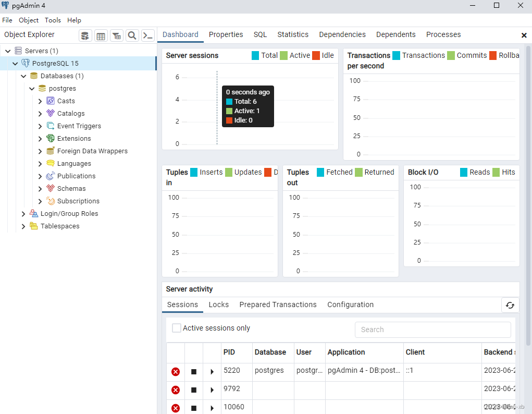Screen dimensions: 532x414
Task: Cancel active query for PID 9792
Action: (194, 390)
